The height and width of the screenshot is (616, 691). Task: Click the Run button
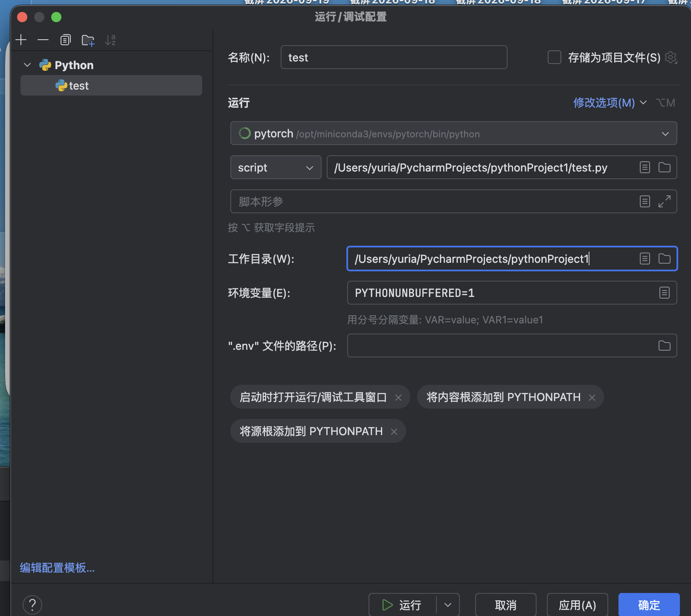402,605
